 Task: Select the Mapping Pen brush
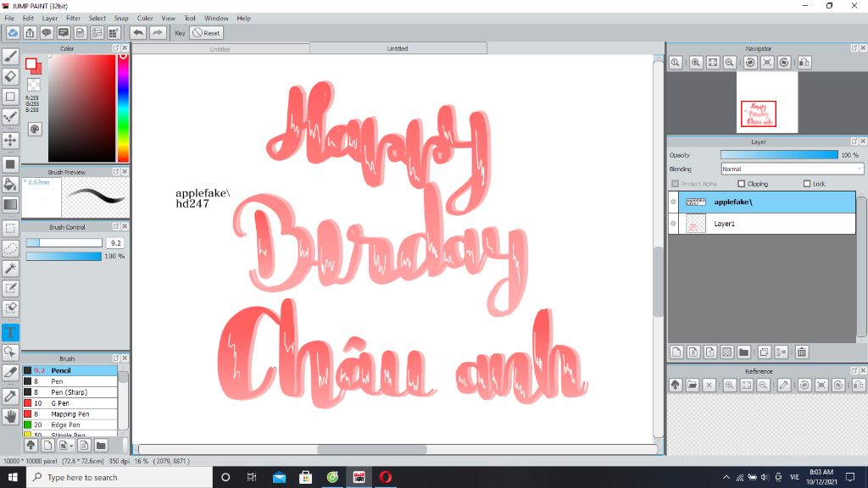click(x=70, y=413)
